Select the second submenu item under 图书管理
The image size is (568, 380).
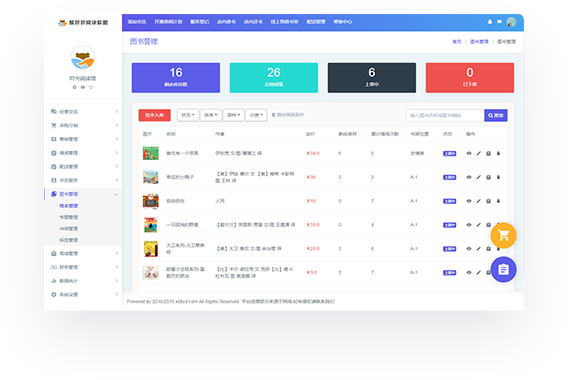(68, 217)
